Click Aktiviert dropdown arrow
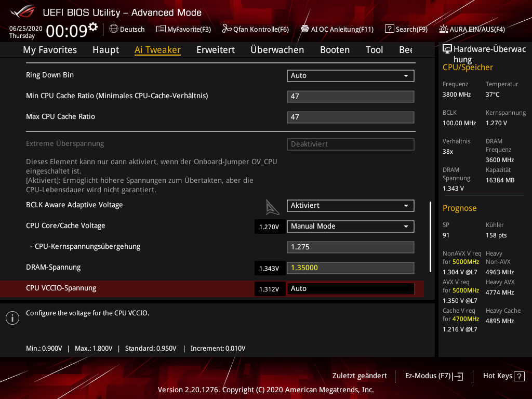 point(406,206)
